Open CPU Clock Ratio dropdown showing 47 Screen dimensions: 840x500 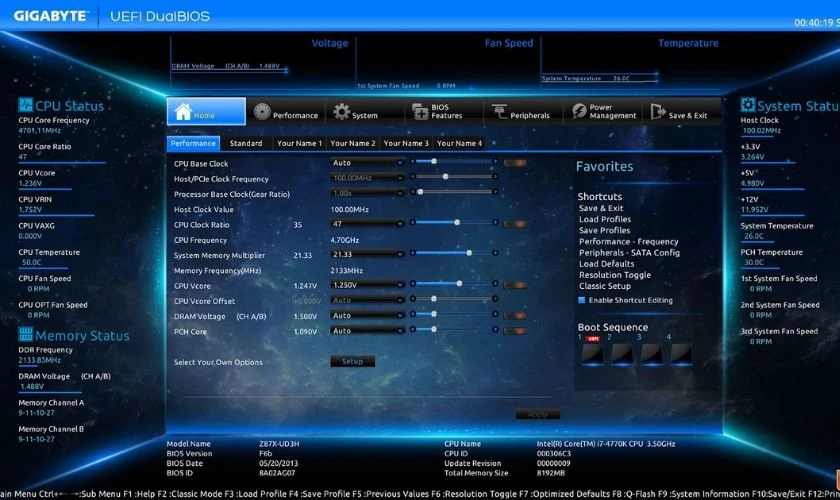tap(367, 224)
